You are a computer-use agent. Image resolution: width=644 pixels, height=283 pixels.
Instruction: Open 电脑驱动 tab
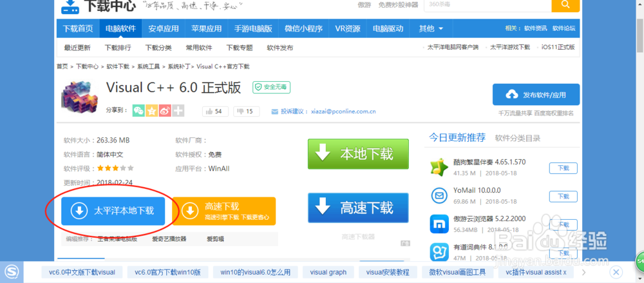click(388, 29)
